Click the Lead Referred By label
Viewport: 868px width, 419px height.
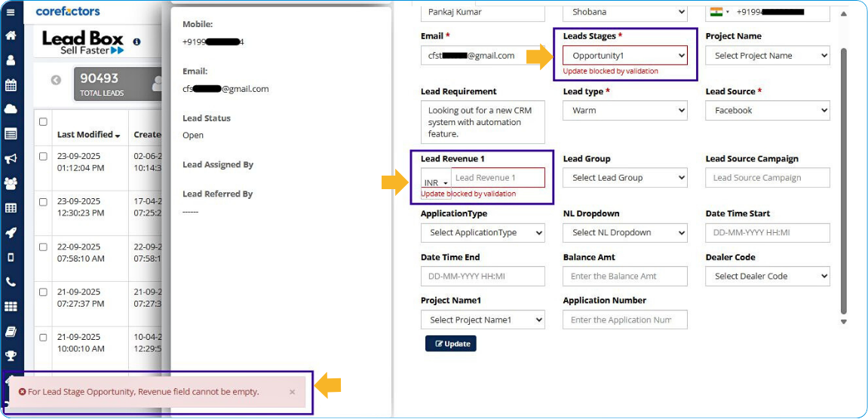(217, 194)
